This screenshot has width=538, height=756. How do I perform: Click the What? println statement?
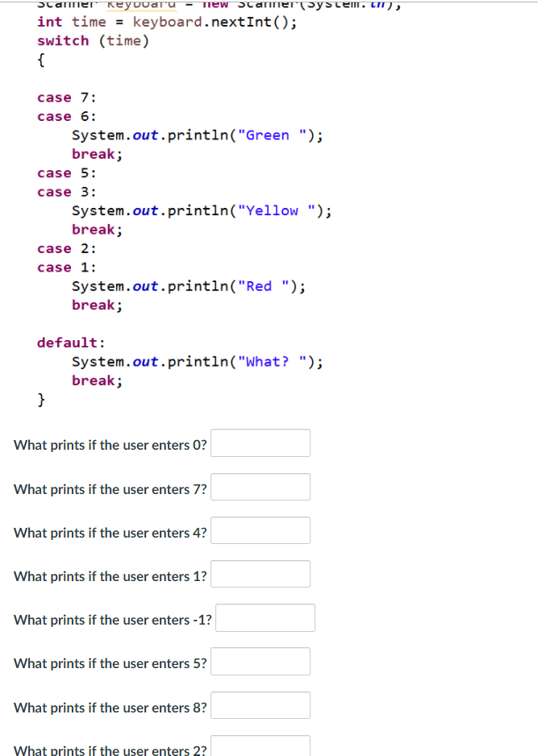click(198, 361)
